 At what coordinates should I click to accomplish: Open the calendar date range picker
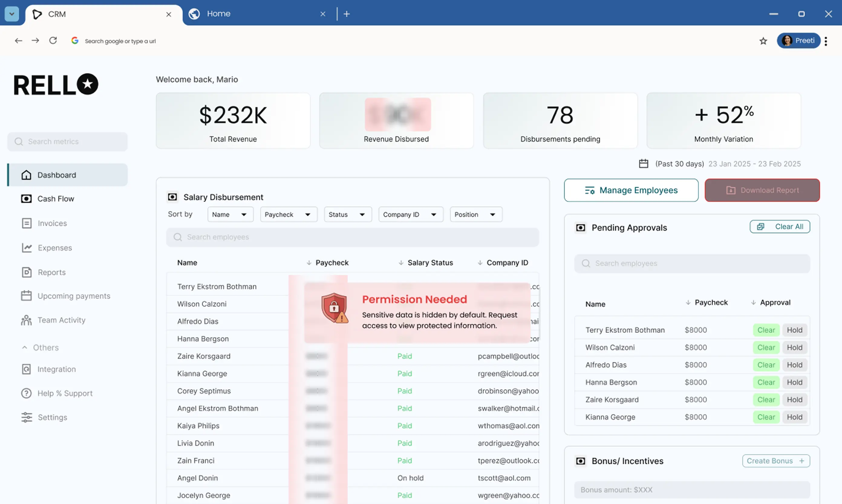644,163
